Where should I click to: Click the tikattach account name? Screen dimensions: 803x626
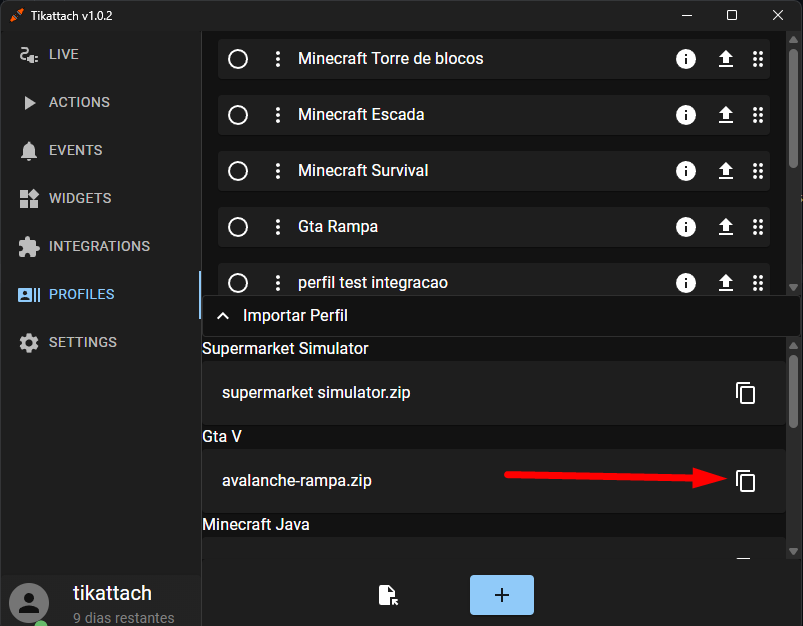pos(112,593)
